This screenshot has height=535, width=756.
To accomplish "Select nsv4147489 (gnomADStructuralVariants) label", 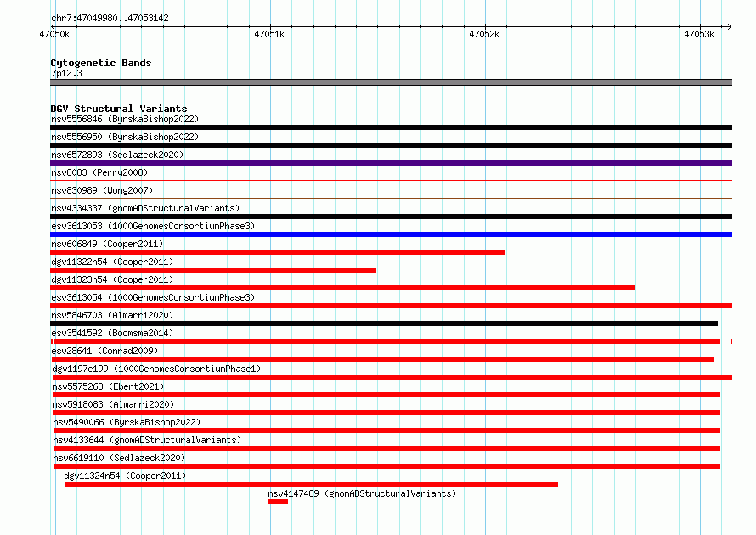I will point(362,493).
